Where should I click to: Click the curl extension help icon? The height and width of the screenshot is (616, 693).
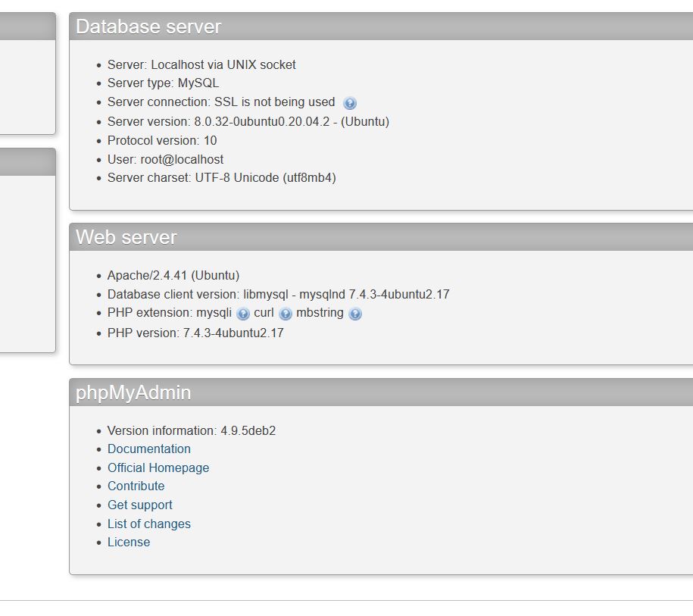click(x=286, y=313)
